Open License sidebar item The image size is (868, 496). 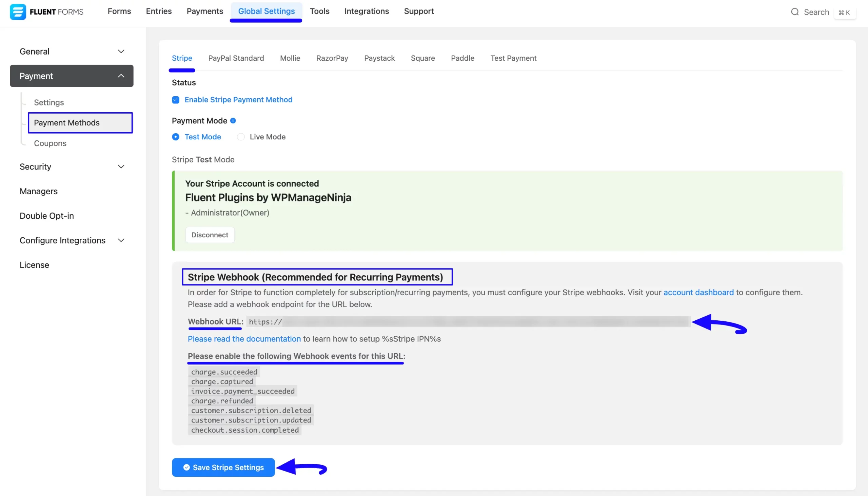34,265
